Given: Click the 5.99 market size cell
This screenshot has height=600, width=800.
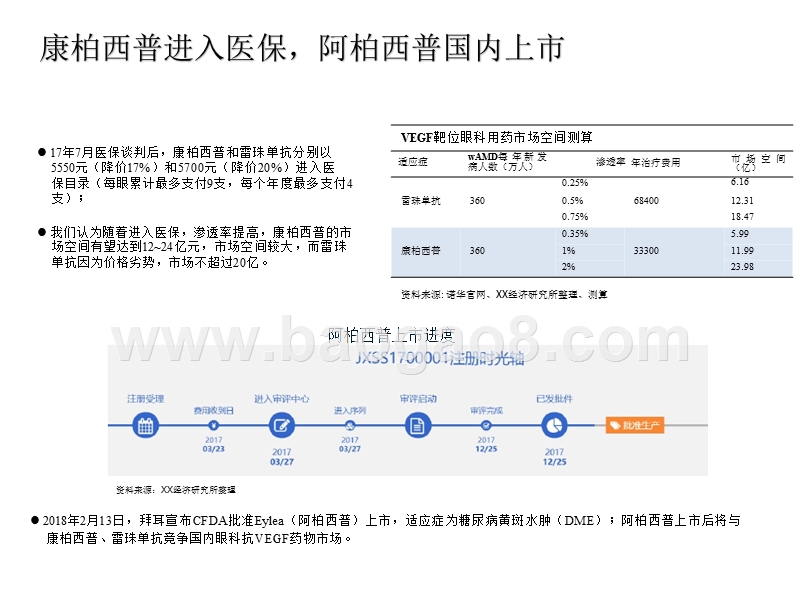Looking at the screenshot, I should 739,234.
